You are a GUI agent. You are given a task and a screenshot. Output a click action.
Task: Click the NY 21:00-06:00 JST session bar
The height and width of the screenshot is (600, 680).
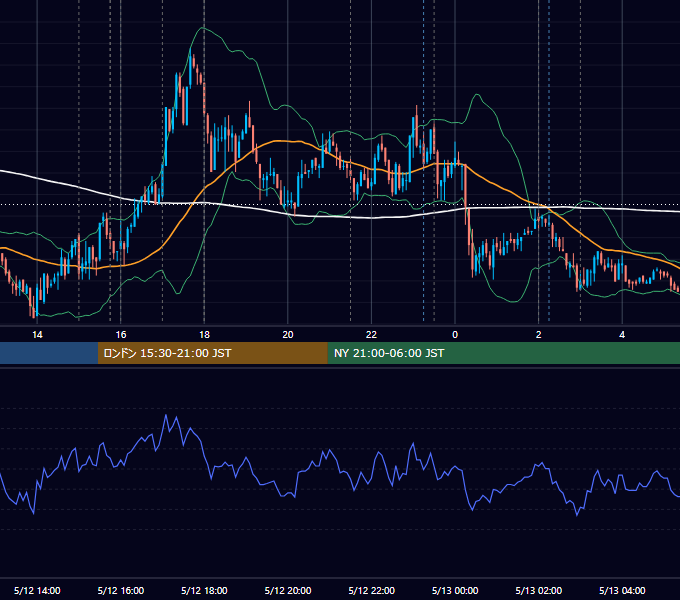point(503,353)
